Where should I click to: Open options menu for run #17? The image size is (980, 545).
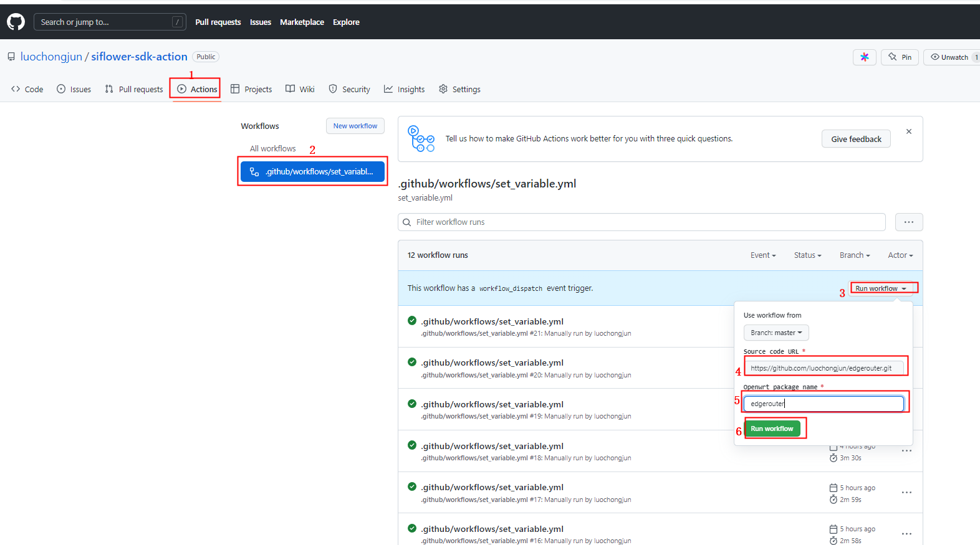[x=906, y=493]
